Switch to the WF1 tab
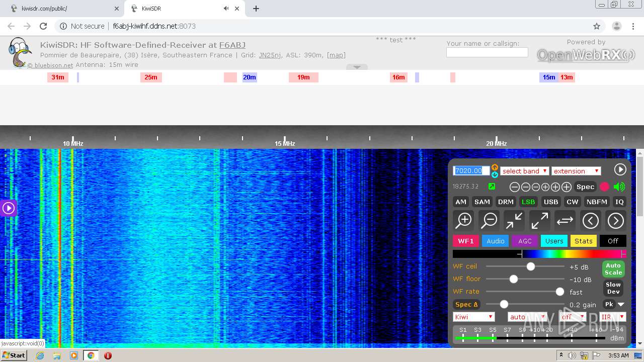The height and width of the screenshot is (362, 644). click(466, 241)
